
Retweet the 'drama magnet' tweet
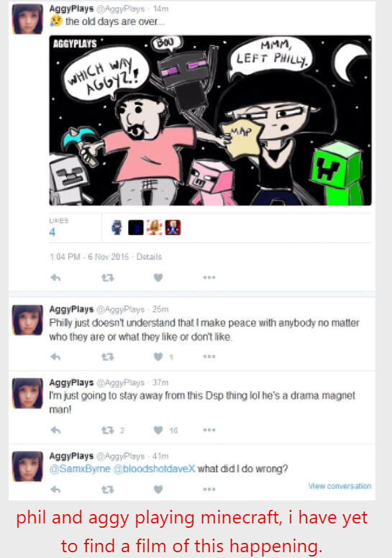[107, 430]
